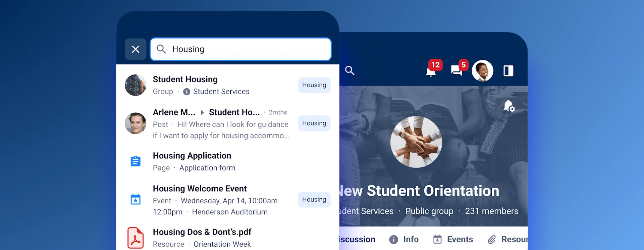Viewport: 644px width, 250px height.
Task: Click the PDF icon for Housing Dos & Dont's
Action: 136,238
